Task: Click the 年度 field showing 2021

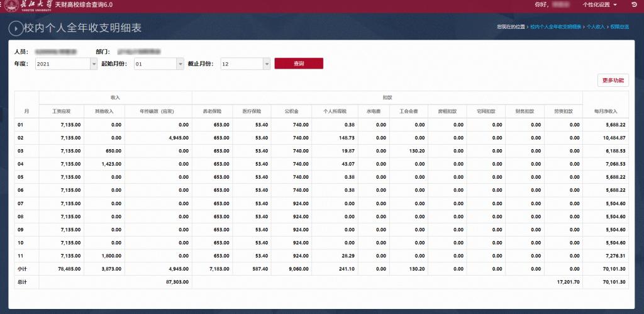Action: [x=62, y=64]
